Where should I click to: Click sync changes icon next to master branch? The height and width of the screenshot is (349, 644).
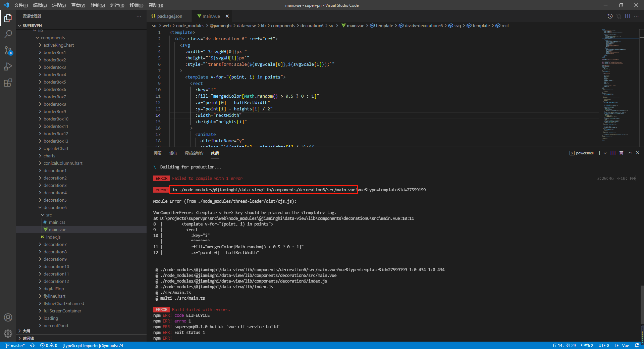point(32,345)
